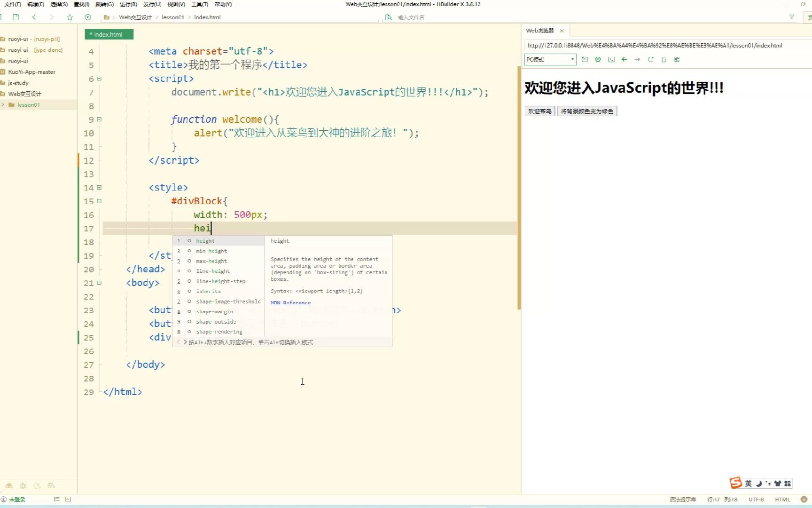Collapse the #divBlock fold on line 15

[99, 201]
